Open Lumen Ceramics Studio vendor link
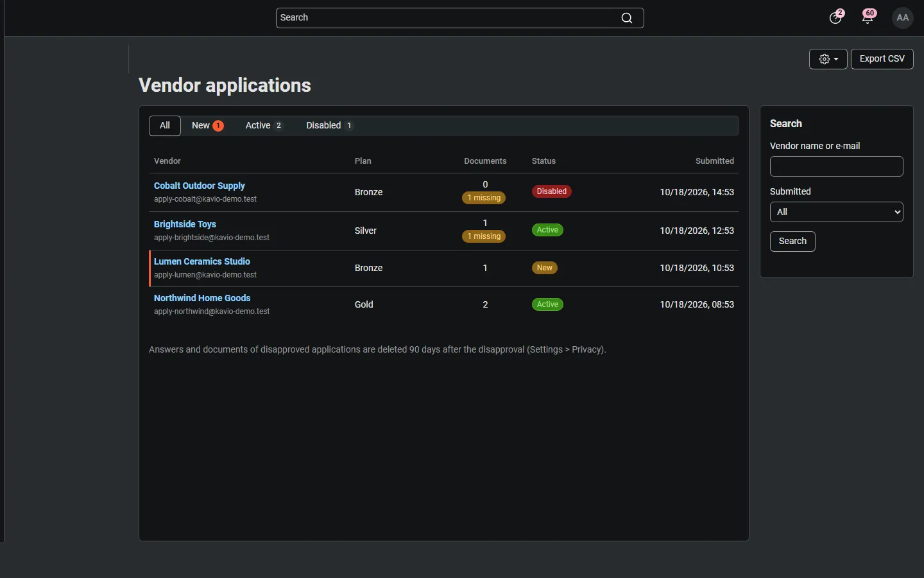924x578 pixels. coord(202,261)
